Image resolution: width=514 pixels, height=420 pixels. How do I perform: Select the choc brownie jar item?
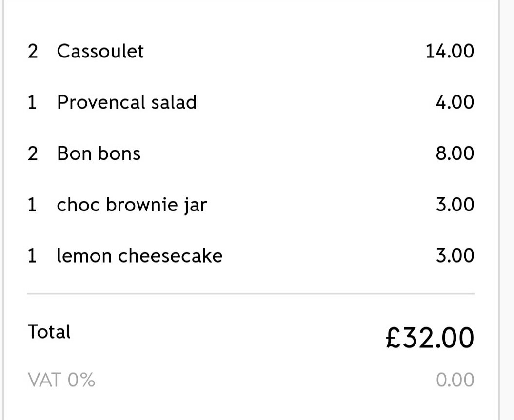[x=132, y=205]
